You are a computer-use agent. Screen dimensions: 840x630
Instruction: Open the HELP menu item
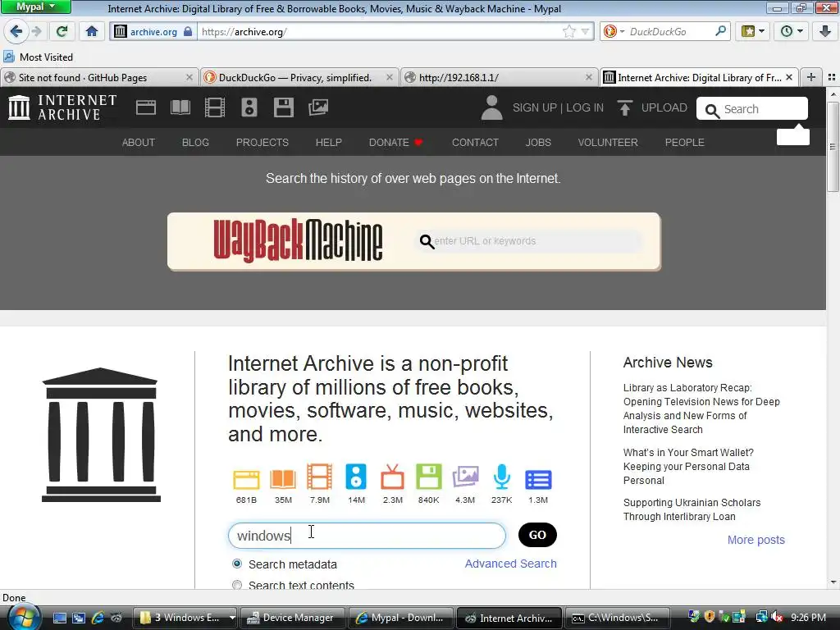[328, 143]
